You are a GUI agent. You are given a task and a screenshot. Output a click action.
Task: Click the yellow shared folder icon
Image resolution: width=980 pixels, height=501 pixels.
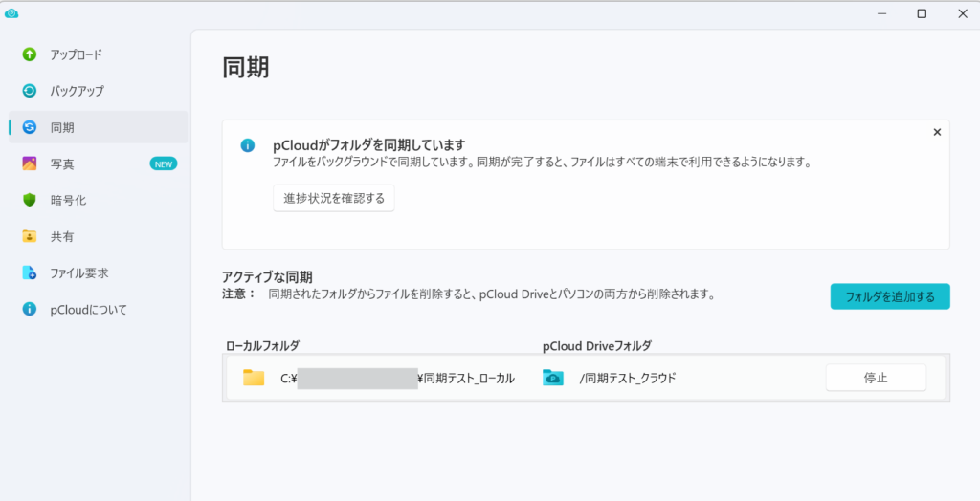click(30, 236)
